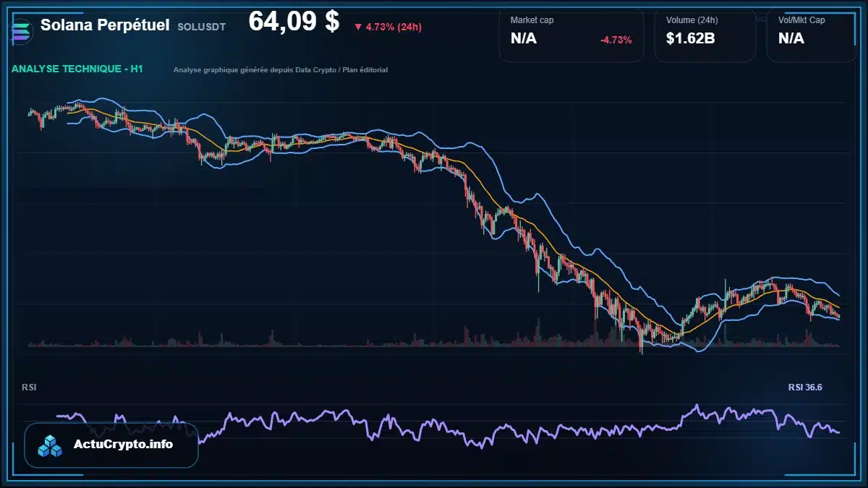Click the N/A value under Vol/Mkt Cap
The width and height of the screenshot is (868, 488).
click(x=791, y=39)
